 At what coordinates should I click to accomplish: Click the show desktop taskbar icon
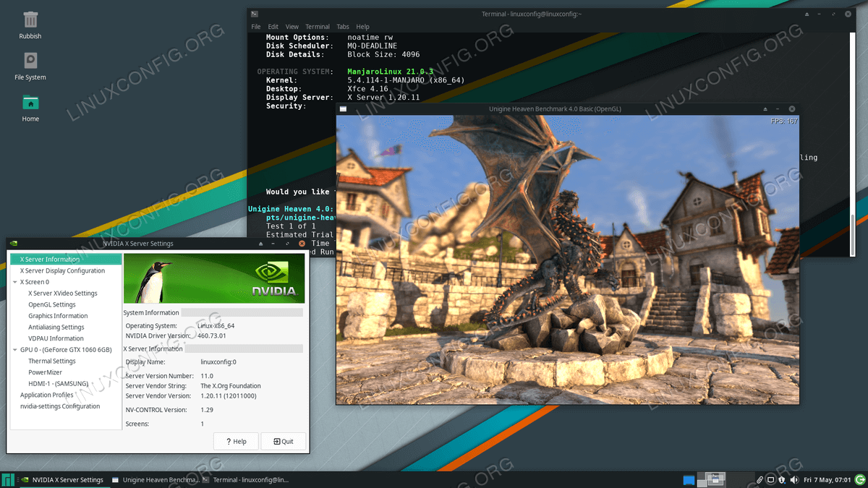point(689,479)
